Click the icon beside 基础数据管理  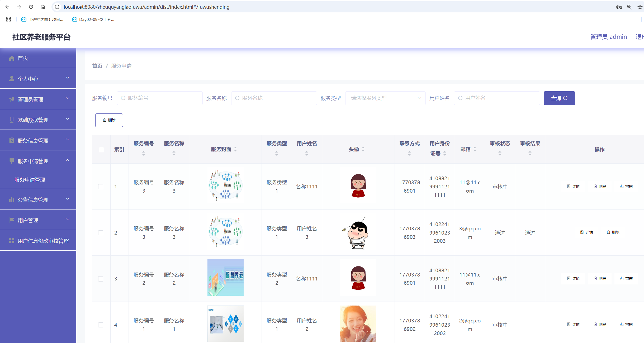tap(12, 120)
